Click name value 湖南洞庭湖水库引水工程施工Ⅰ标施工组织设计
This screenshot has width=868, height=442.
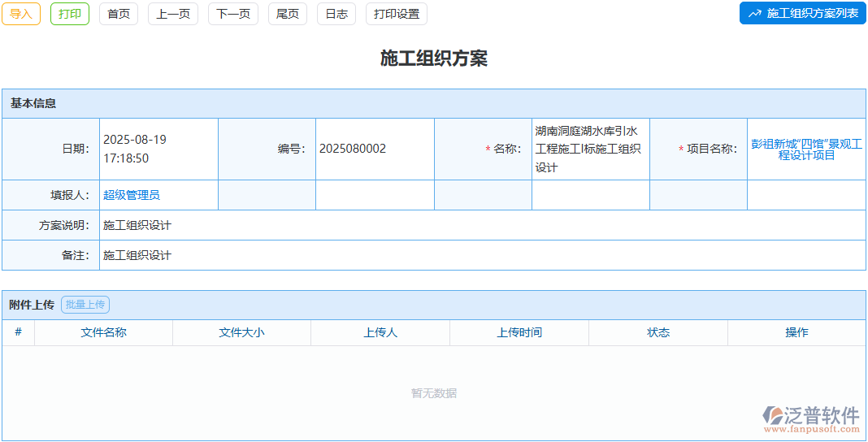(x=588, y=149)
